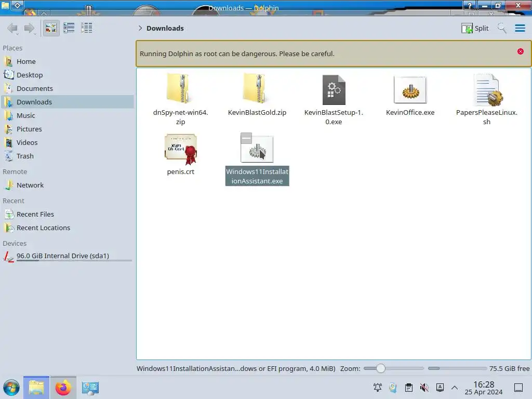Select Windows11InstallationAssistant.exe icon

coord(257,150)
